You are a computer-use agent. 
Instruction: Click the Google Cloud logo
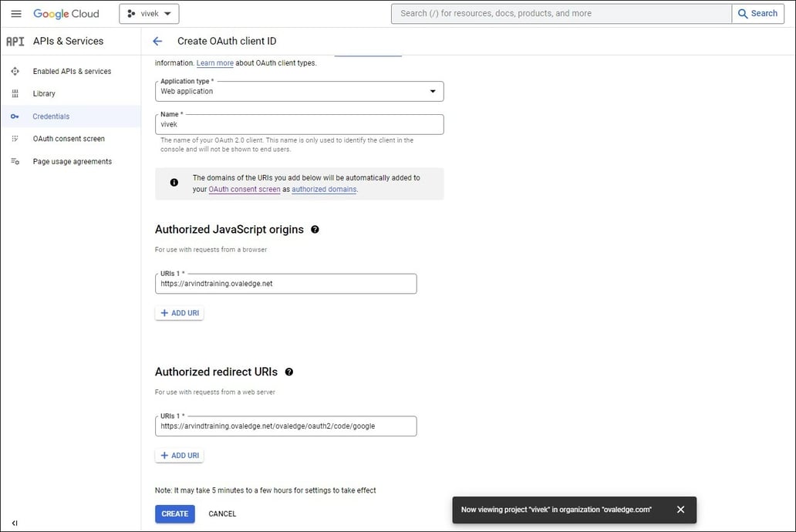point(66,14)
